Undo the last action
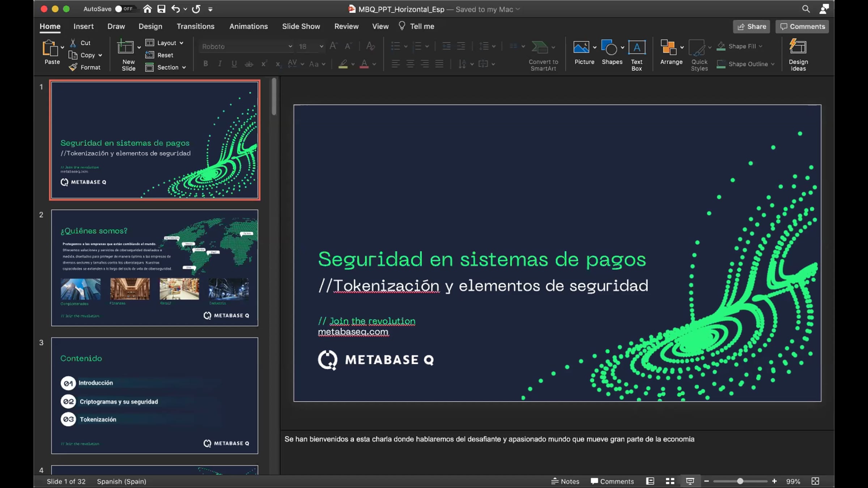 (x=176, y=9)
